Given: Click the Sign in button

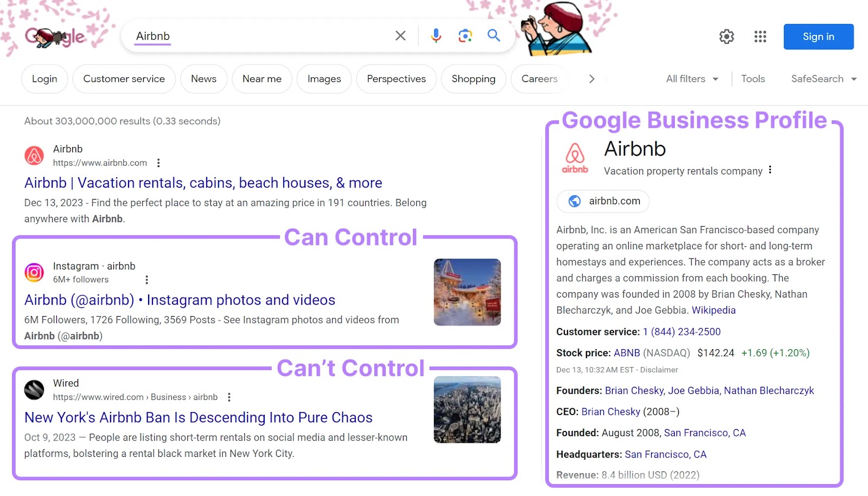Looking at the screenshot, I should pos(818,36).
